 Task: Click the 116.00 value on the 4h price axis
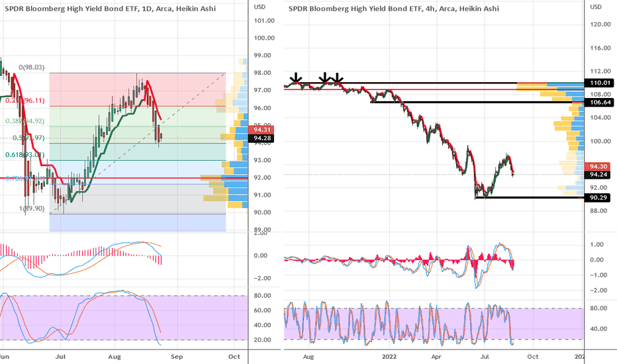600,48
